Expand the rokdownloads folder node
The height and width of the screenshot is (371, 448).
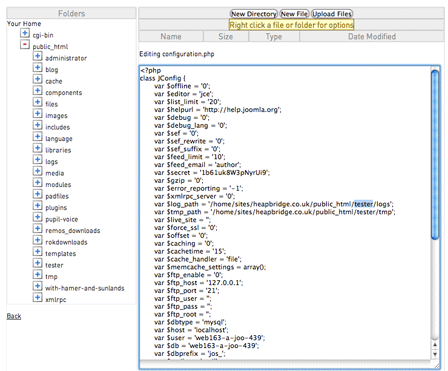point(38,240)
